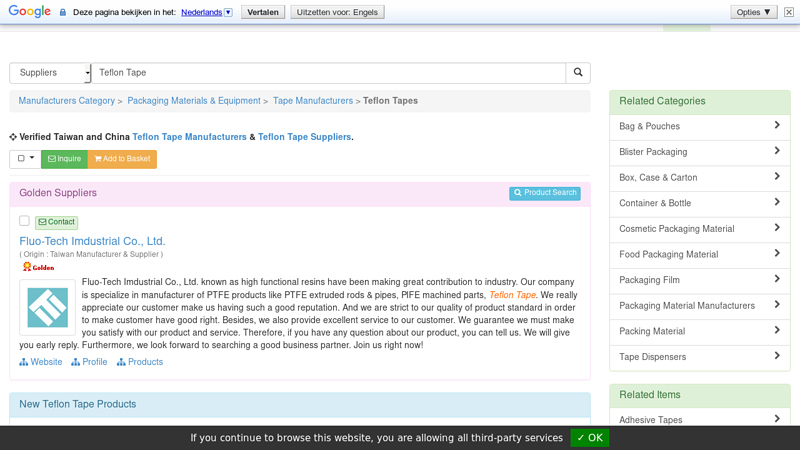The image size is (800, 450).
Task: Click the search magnifier icon button
Action: pyautogui.click(x=578, y=72)
